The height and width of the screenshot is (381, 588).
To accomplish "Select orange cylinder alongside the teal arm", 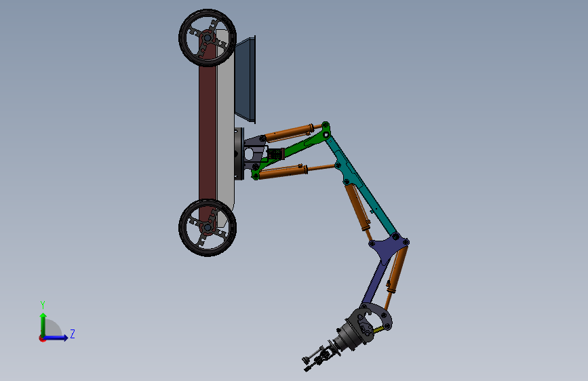I will point(359,208).
